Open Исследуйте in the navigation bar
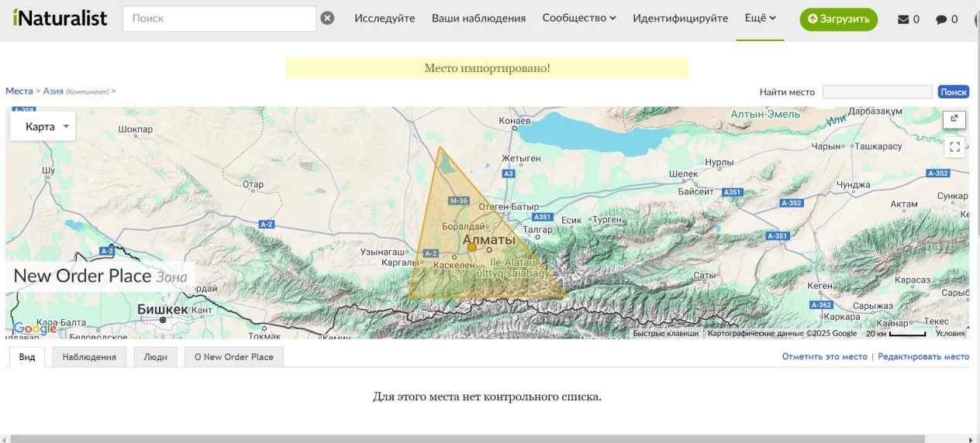Screen dimensions: 980x443 [385, 19]
